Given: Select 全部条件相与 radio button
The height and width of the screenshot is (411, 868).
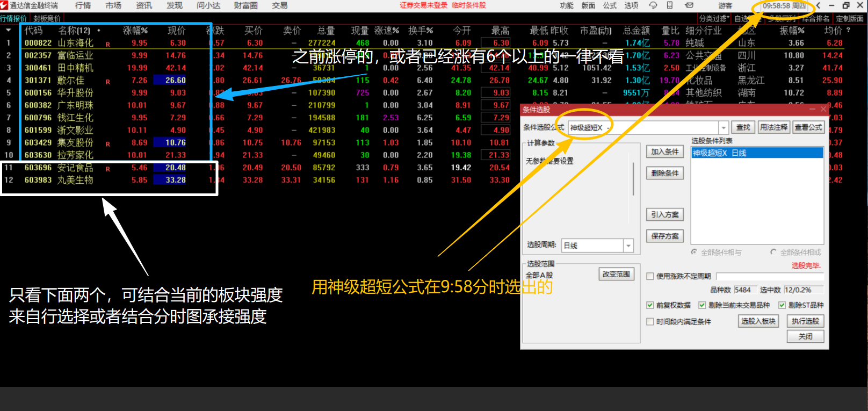Looking at the screenshot, I should [695, 252].
